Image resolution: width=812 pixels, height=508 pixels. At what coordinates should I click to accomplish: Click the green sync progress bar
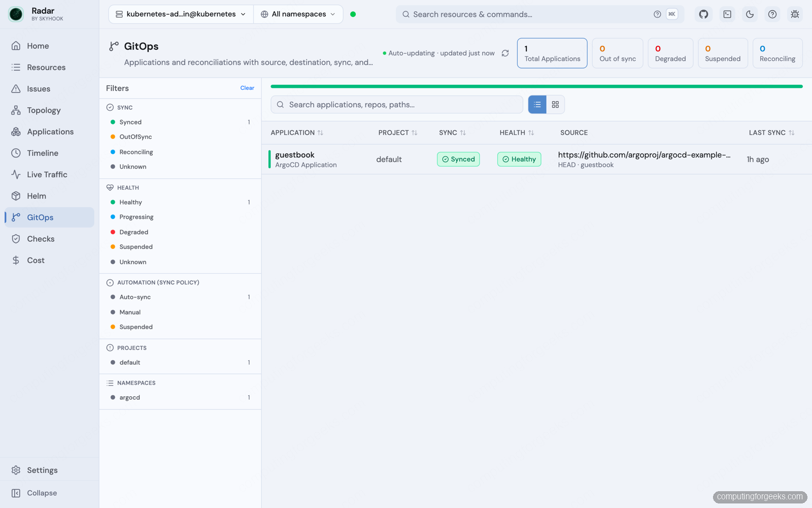click(536, 86)
